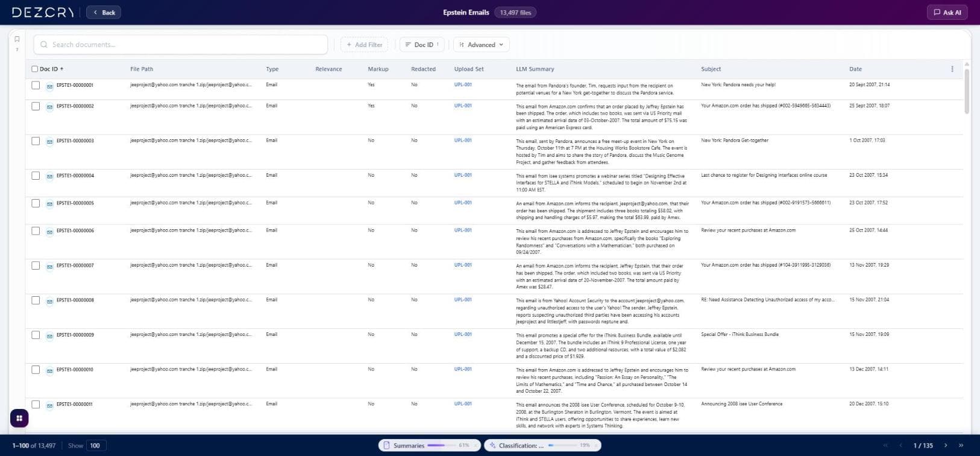980x456 pixels.
Task: Toggle the select-all checkbox in header
Action: [x=35, y=69]
